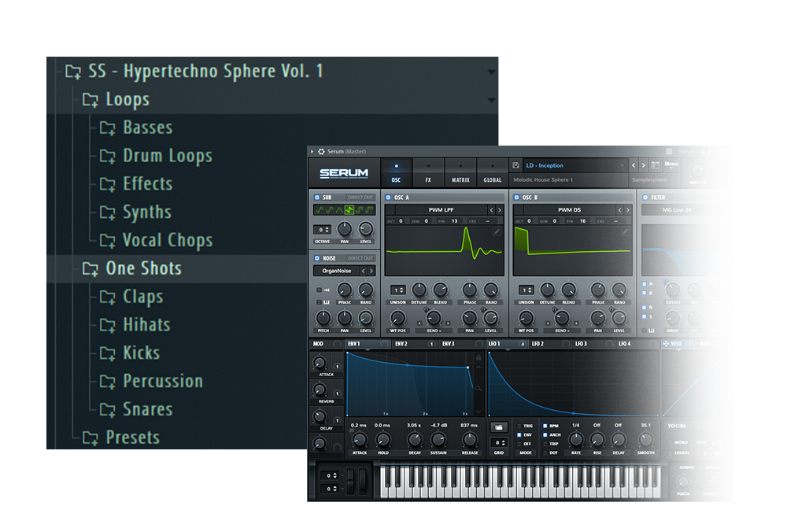Enable the MONO voicing checkbox
This screenshot has height=532, width=787.
click(671, 442)
